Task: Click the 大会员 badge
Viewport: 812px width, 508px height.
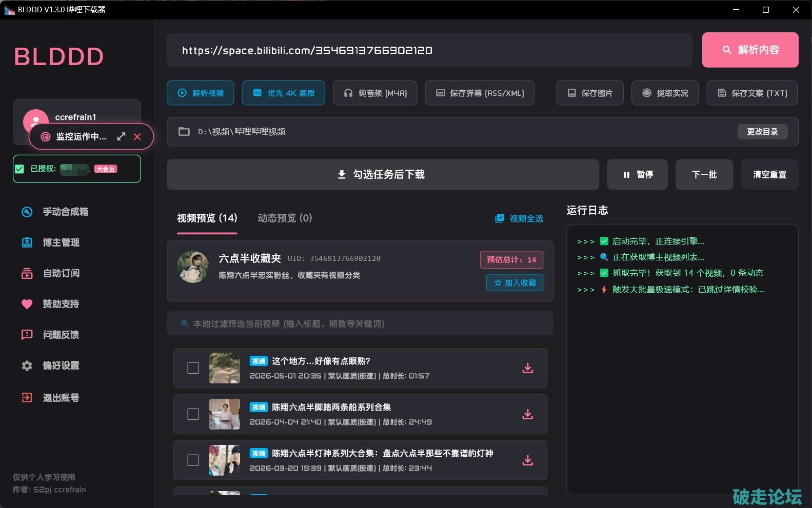Action: point(106,169)
